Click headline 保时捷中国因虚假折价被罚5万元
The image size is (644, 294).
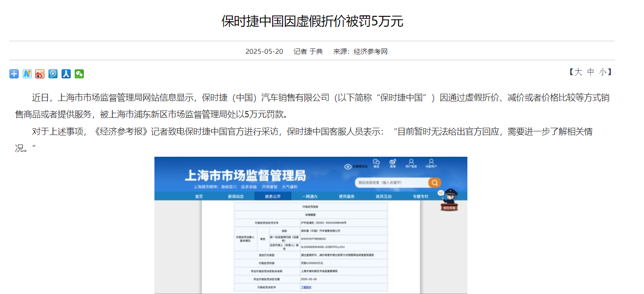click(312, 21)
